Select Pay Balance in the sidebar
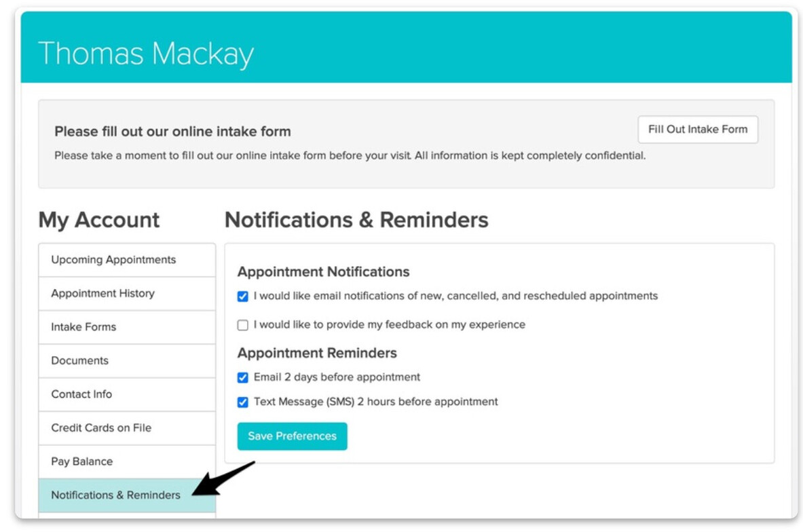This screenshot has width=803, height=532. [x=81, y=461]
